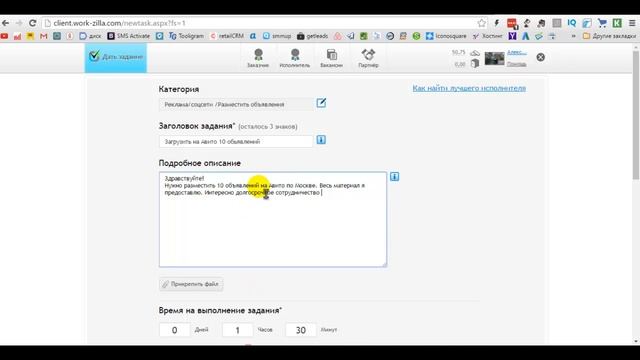Image resolution: width=640 pixels, height=360 pixels.
Task: Open the purple Y bookmark icon
Action: [x=512, y=36]
